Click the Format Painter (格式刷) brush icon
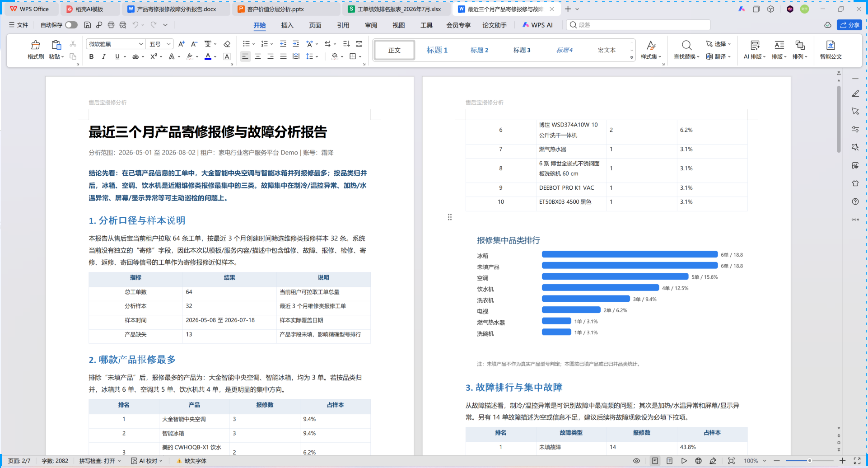The width and height of the screenshot is (868, 468). point(35,45)
